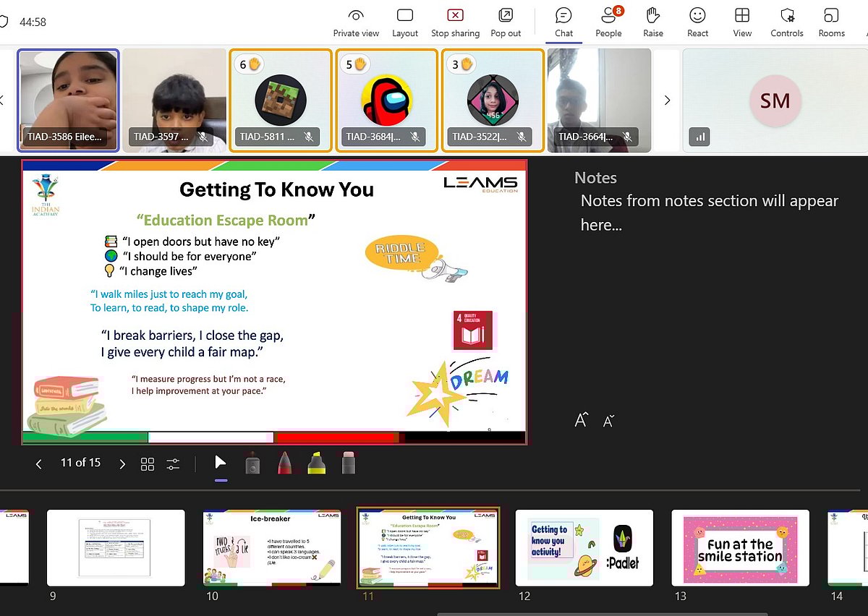Click Stop sharing button
Image resolution: width=868 pixels, height=616 pixels.
tap(455, 22)
